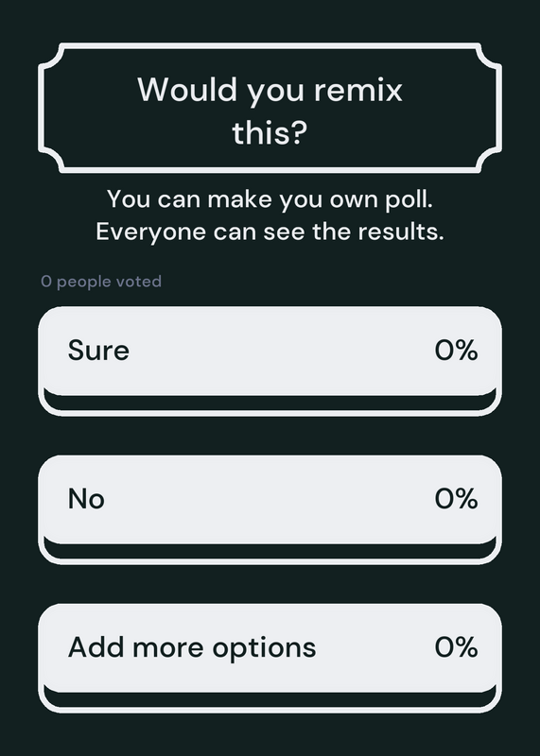Select the "Sure" label text
Viewport: 540px width, 756px height.
pos(98,351)
